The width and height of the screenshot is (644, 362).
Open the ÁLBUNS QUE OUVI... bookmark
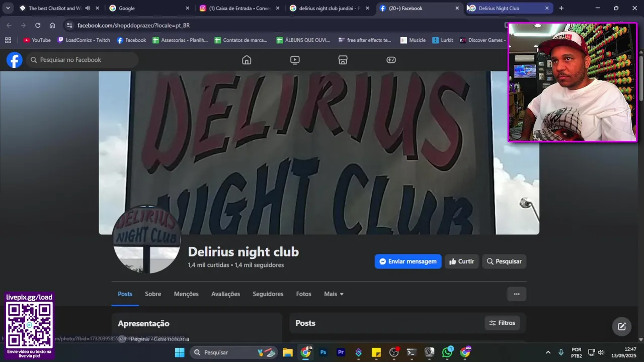point(303,40)
